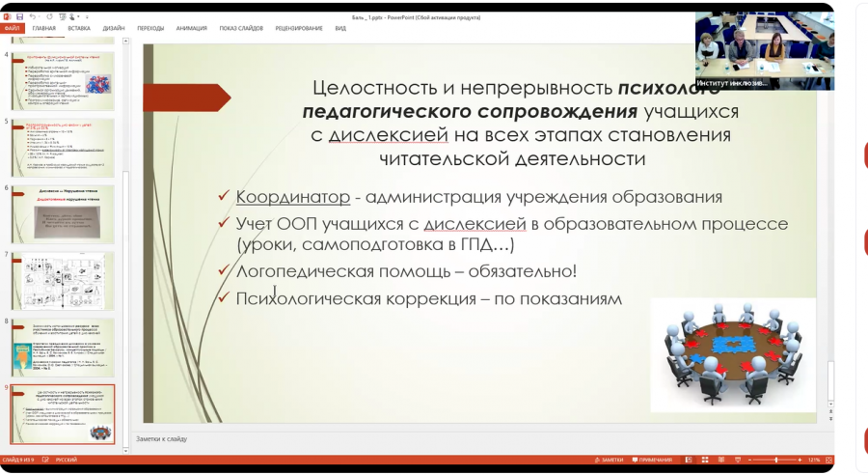Toggle ЗАМЕТКИ notes pane in status bar

click(609, 460)
